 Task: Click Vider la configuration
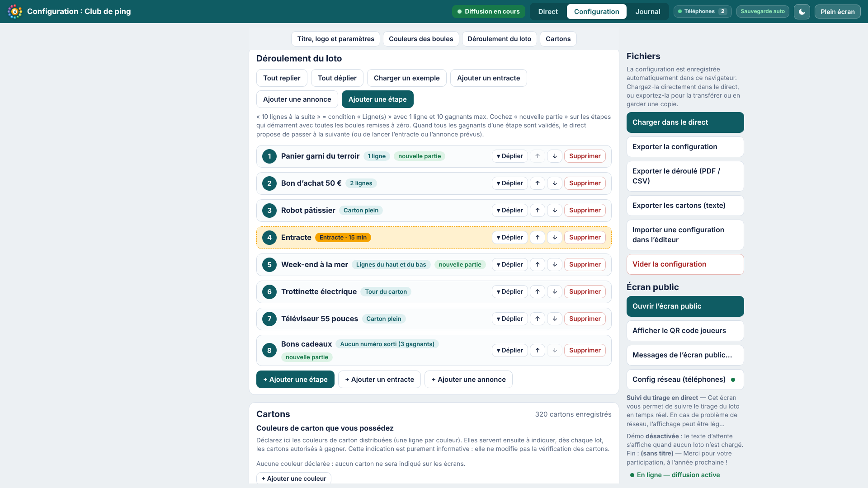685,264
